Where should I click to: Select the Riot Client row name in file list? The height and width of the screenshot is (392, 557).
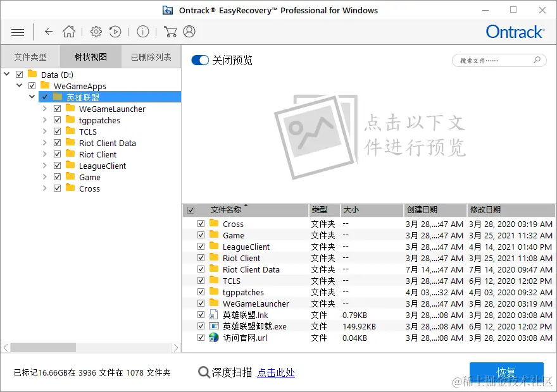(x=241, y=258)
